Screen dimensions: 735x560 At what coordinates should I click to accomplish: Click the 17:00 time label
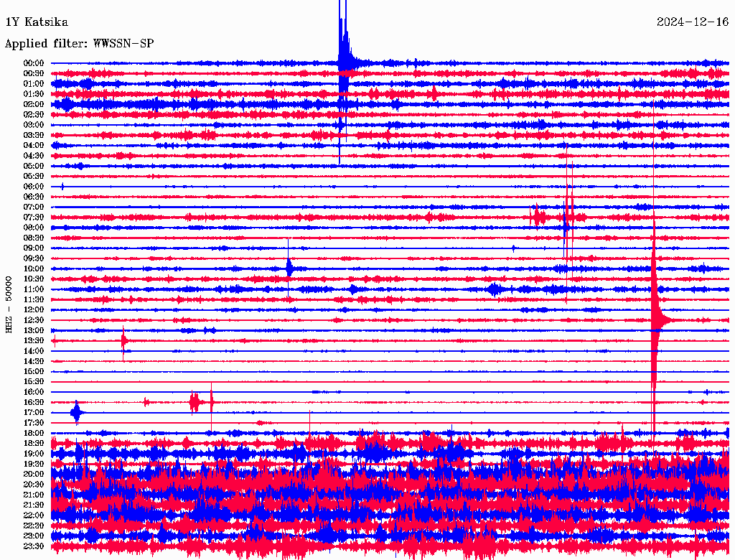pos(34,414)
